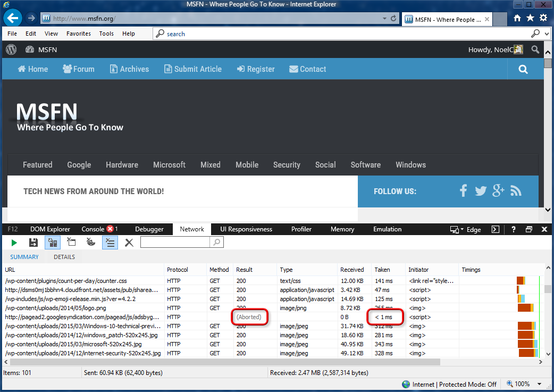
Task: Select the SUMMARY view
Action: [x=24, y=257]
